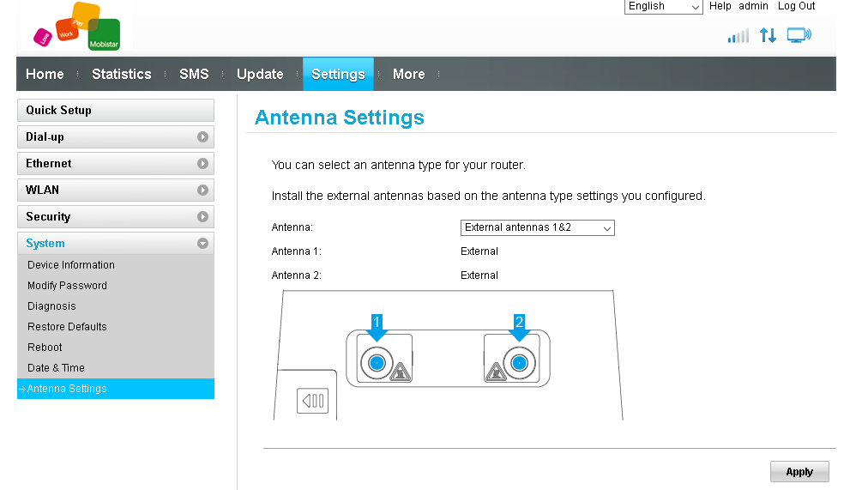The image size is (868, 490).
Task: Select Restore Defaults in the System menu
Action: [x=67, y=327]
